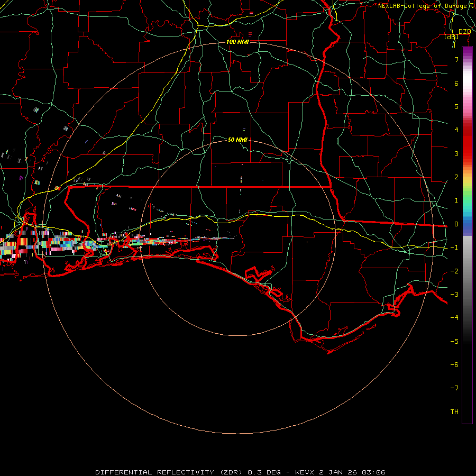The image size is (476, 476).
Task: Click 'DIFFERENTIAL REFLECTIVITY (ZDR)' in the bottom caption
Action: (170, 472)
